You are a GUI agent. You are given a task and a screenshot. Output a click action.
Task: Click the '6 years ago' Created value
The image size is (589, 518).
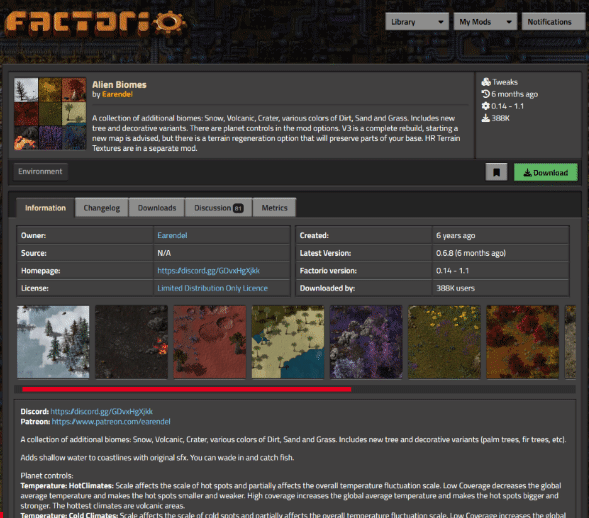(455, 236)
